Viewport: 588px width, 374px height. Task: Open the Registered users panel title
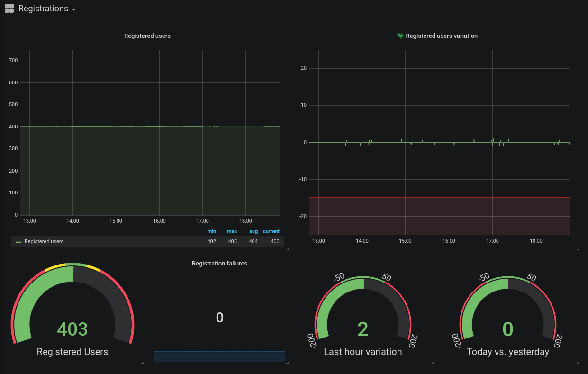pyautogui.click(x=147, y=36)
